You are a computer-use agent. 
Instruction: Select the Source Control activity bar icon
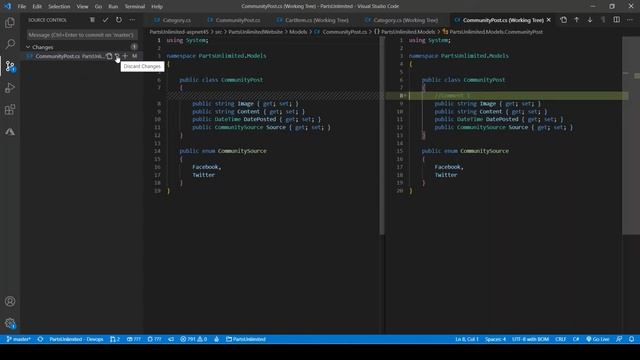tap(10, 66)
